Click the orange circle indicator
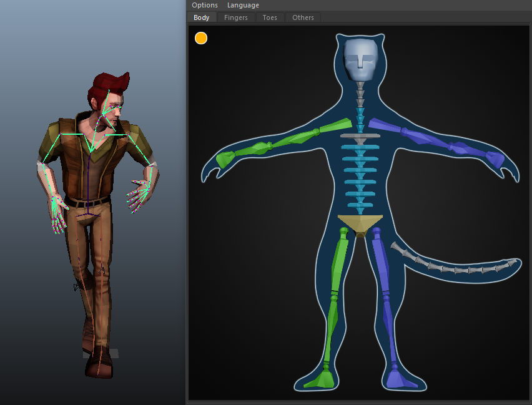The width and height of the screenshot is (532, 405). tap(201, 38)
